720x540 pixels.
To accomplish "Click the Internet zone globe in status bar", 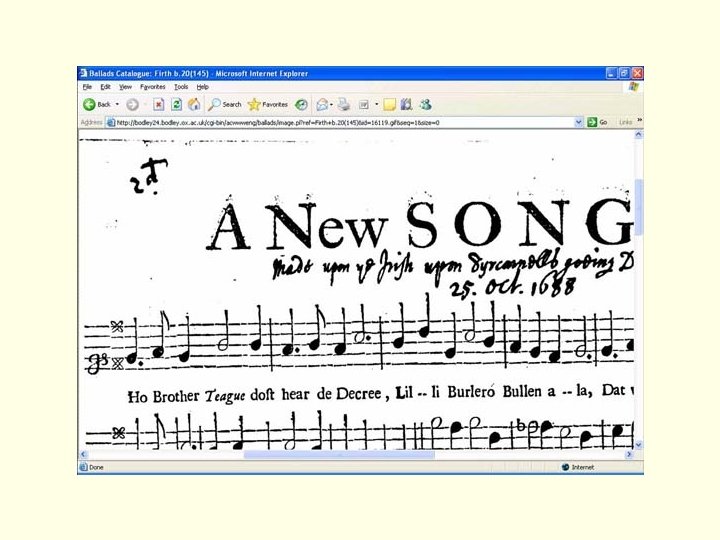I will (x=565, y=467).
